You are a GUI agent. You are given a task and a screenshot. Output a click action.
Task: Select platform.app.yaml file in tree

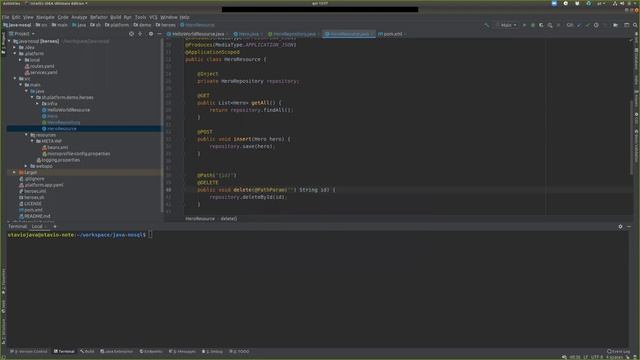[x=41, y=185]
